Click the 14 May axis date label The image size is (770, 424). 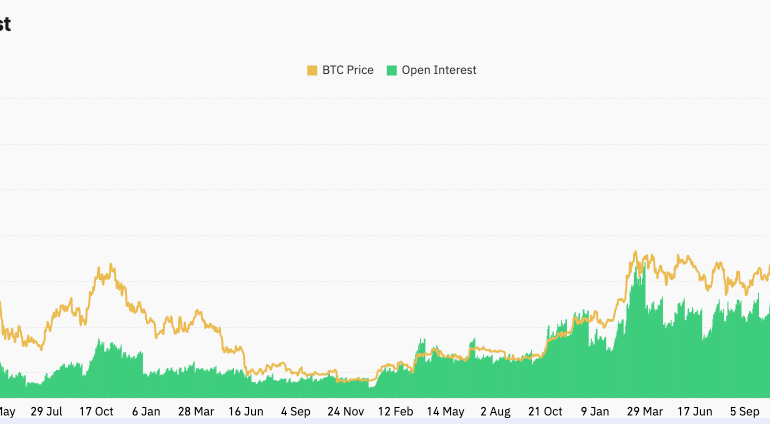(x=446, y=411)
